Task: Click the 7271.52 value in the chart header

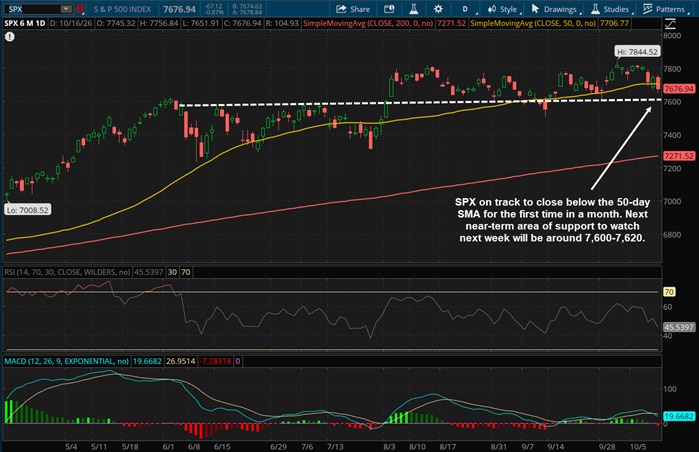Action: pyautogui.click(x=451, y=23)
